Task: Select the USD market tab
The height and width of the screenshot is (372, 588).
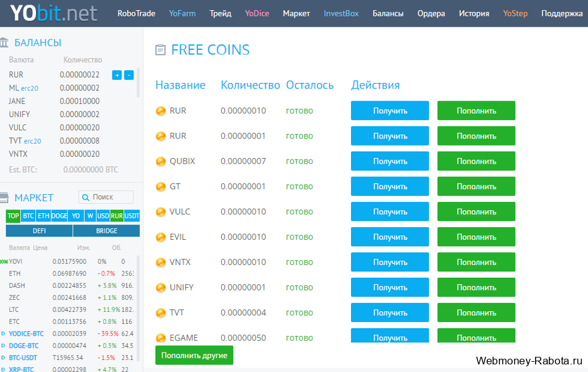Action: tap(103, 216)
